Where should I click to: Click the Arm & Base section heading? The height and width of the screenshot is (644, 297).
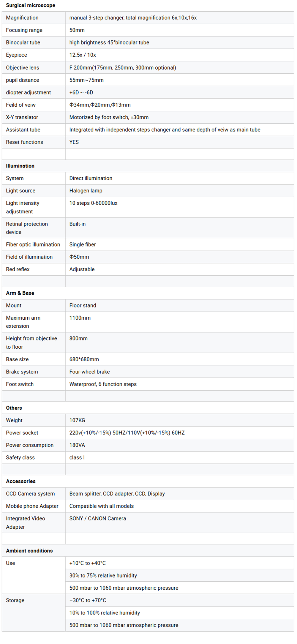[x=20, y=293]
